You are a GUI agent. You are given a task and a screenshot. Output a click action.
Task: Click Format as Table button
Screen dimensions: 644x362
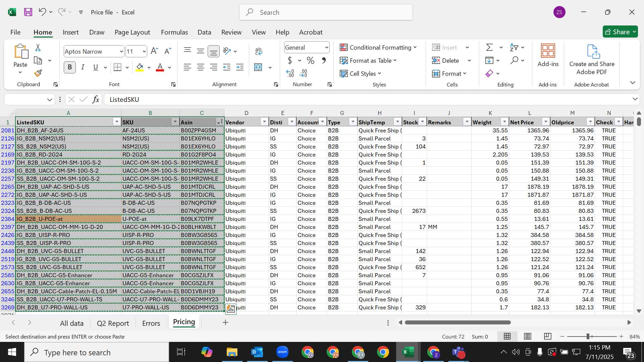pyautogui.click(x=368, y=60)
